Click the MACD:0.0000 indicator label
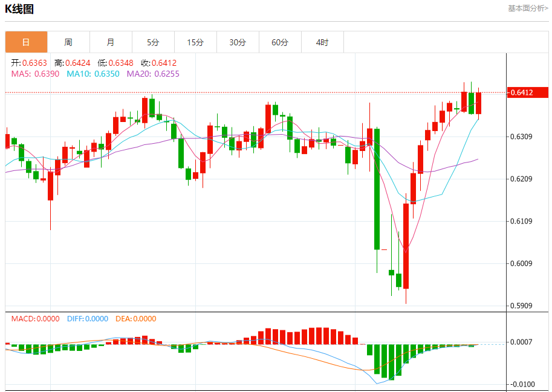Screen dimensions: 552x392 click(x=35, y=319)
